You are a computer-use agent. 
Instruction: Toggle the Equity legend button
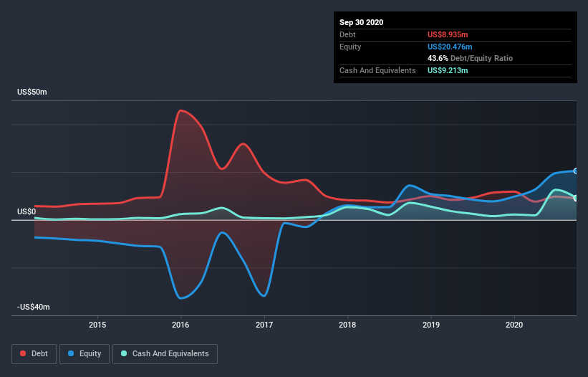point(85,354)
